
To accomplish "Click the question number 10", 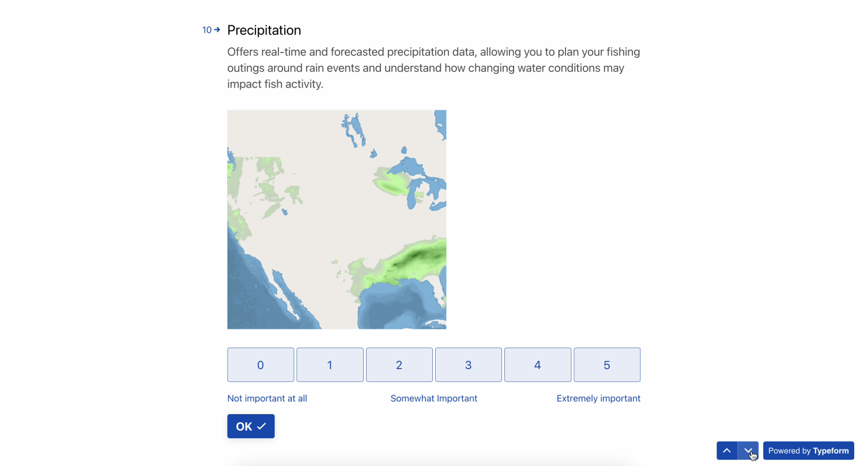I will pyautogui.click(x=207, y=30).
